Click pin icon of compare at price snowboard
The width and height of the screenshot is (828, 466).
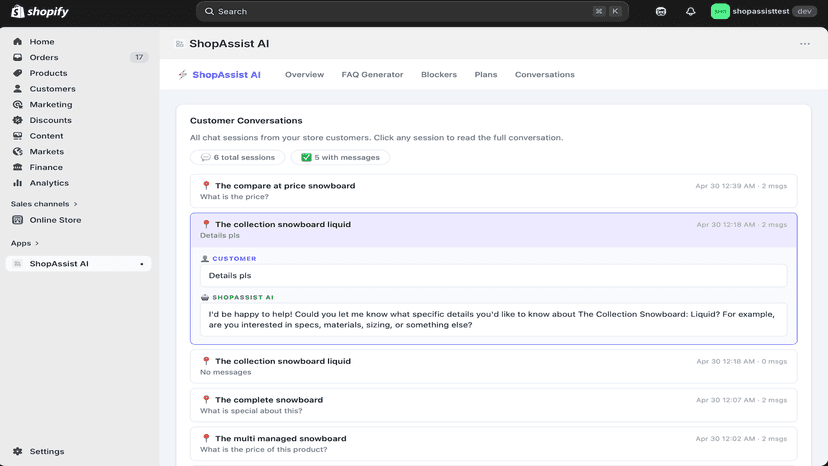(x=206, y=185)
